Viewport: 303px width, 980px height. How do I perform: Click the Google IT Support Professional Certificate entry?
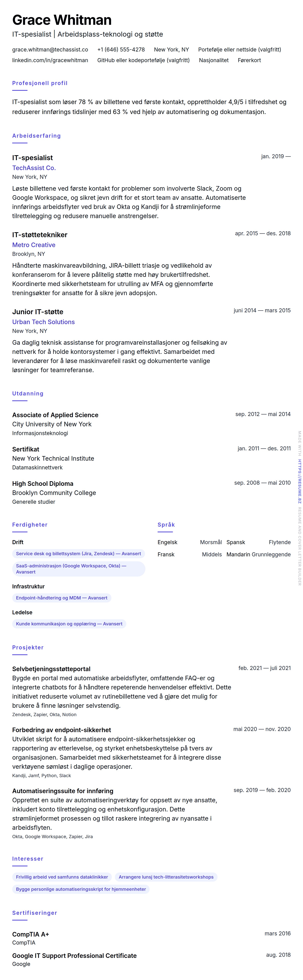pyautogui.click(x=74, y=955)
